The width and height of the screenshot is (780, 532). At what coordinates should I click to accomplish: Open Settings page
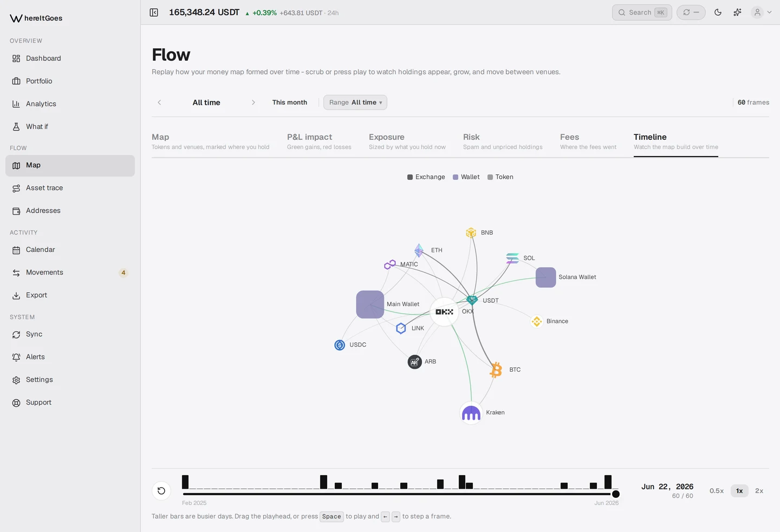[70, 380]
